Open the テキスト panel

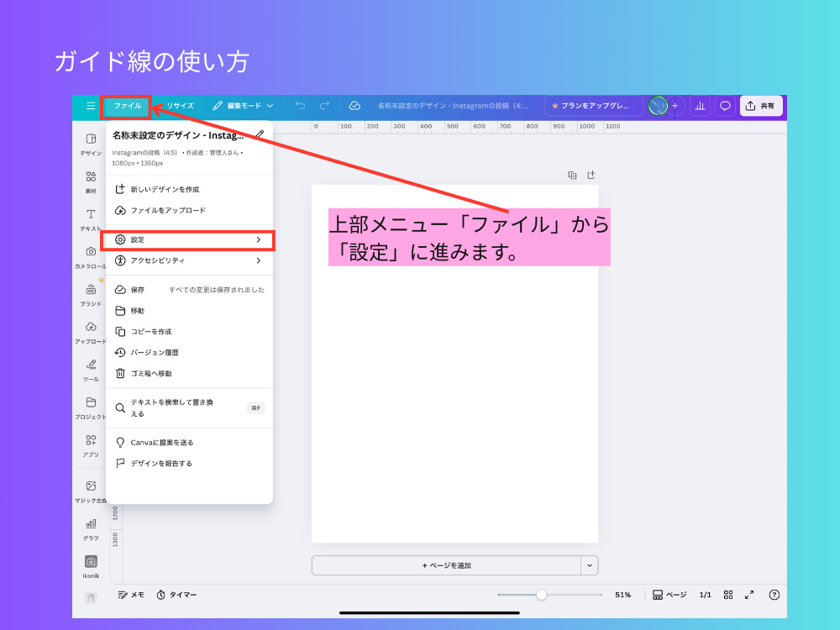coord(90,218)
